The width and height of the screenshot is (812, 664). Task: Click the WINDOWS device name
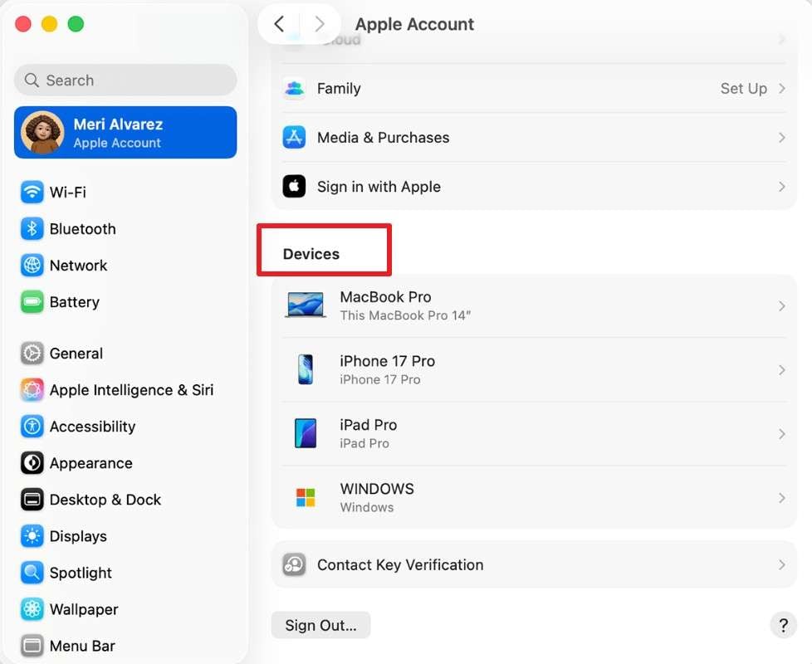coord(377,489)
